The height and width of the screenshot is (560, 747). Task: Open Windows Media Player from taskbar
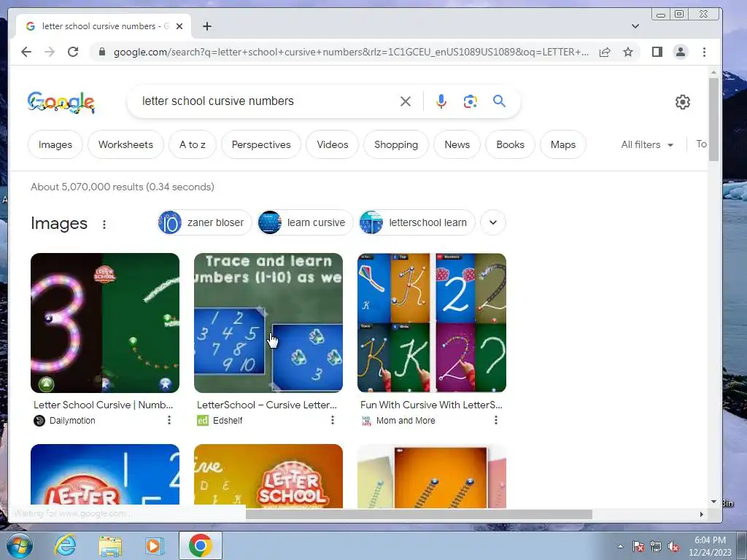[155, 545]
